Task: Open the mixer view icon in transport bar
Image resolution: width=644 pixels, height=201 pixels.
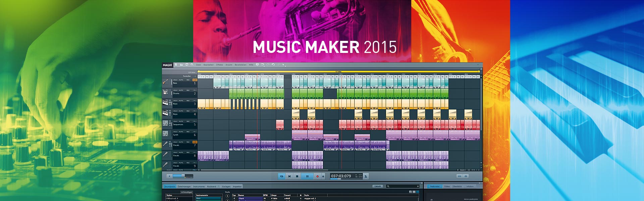Action: (459, 176)
